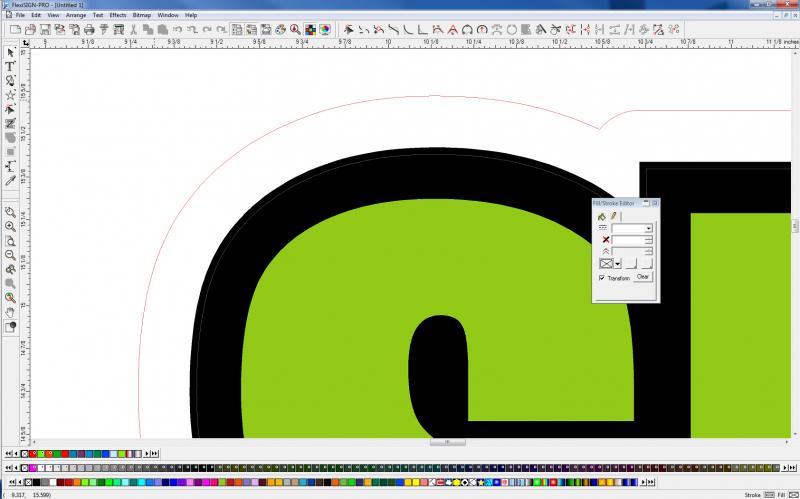Viewport: 800px width, 499px height.
Task: Toggle the Transform checkbox
Action: coord(602,278)
